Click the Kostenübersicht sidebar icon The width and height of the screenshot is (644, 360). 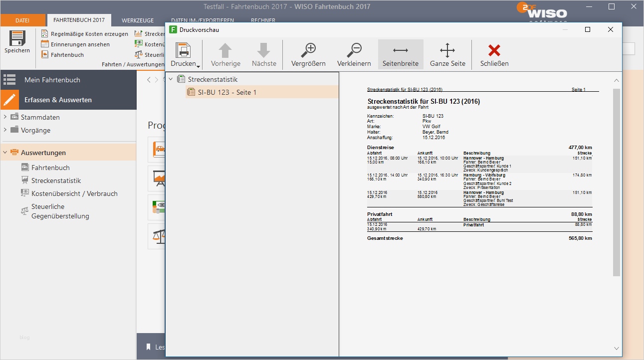25,193
